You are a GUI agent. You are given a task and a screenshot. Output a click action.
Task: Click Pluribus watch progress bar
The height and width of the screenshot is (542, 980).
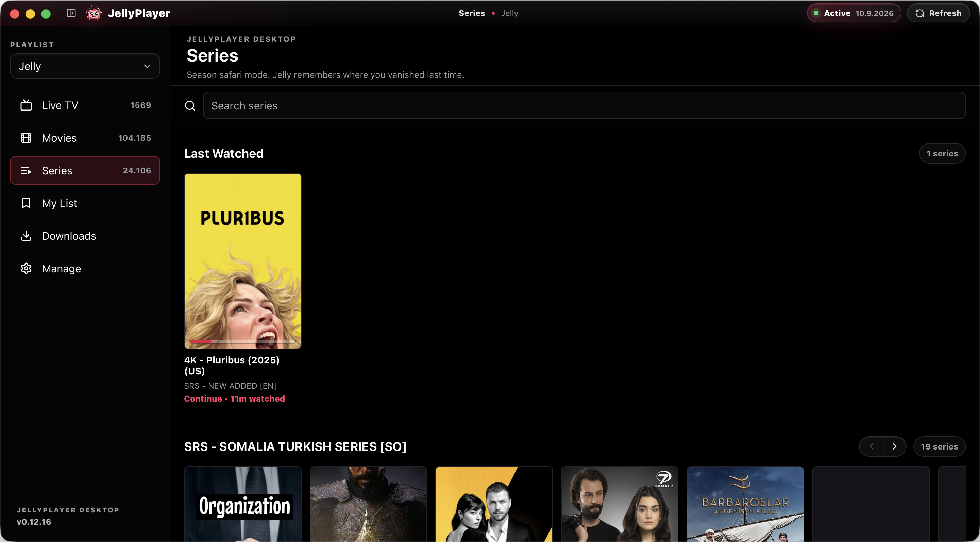click(243, 342)
